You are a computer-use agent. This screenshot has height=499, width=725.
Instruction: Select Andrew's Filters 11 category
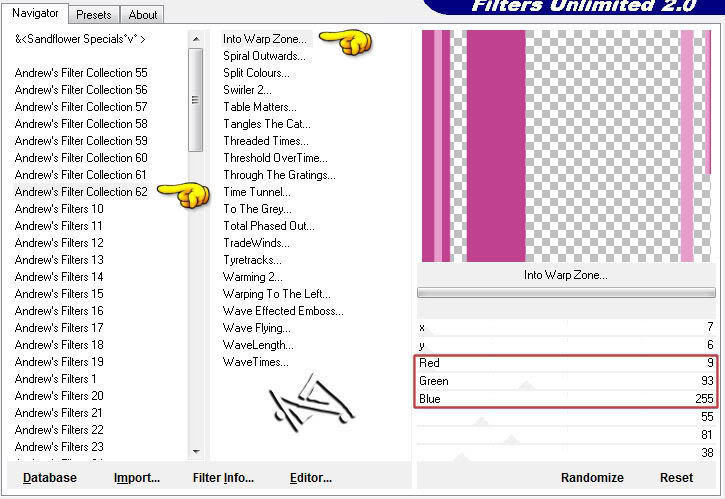[x=58, y=226]
